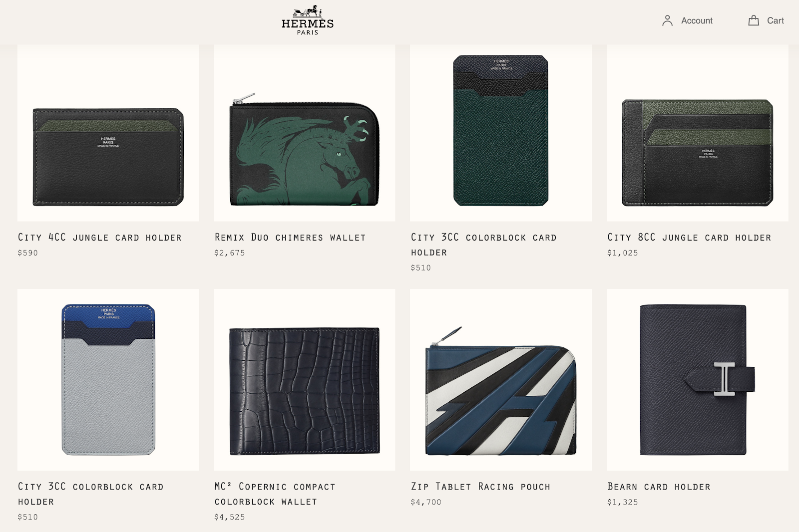Select City 8CC jungle card holder title
Screen dimensions: 799x532
[x=689, y=238]
